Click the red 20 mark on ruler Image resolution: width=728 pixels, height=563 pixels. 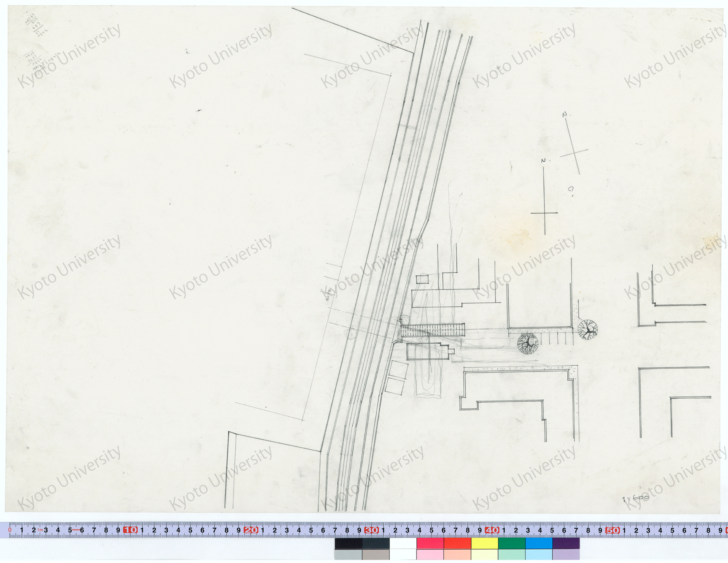coord(251,530)
